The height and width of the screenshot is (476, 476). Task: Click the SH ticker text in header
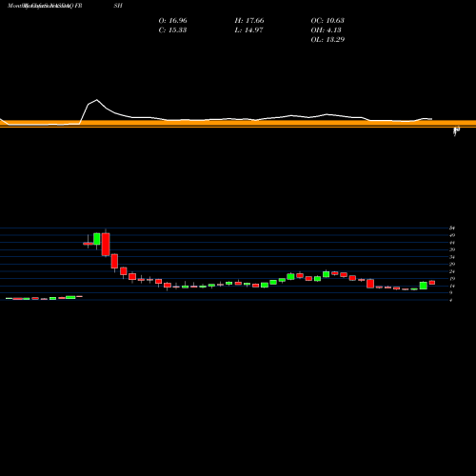pos(118,6)
